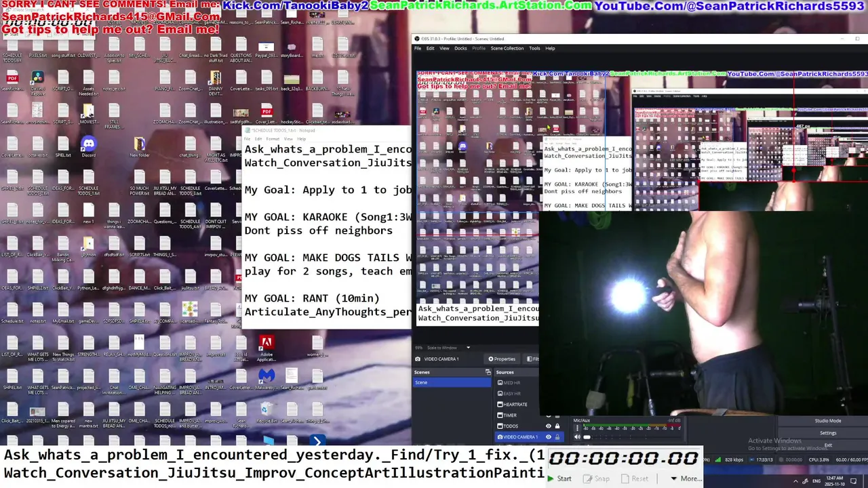Select the HEARTRATE source in Sources list
868x488 pixels.
coord(516,405)
